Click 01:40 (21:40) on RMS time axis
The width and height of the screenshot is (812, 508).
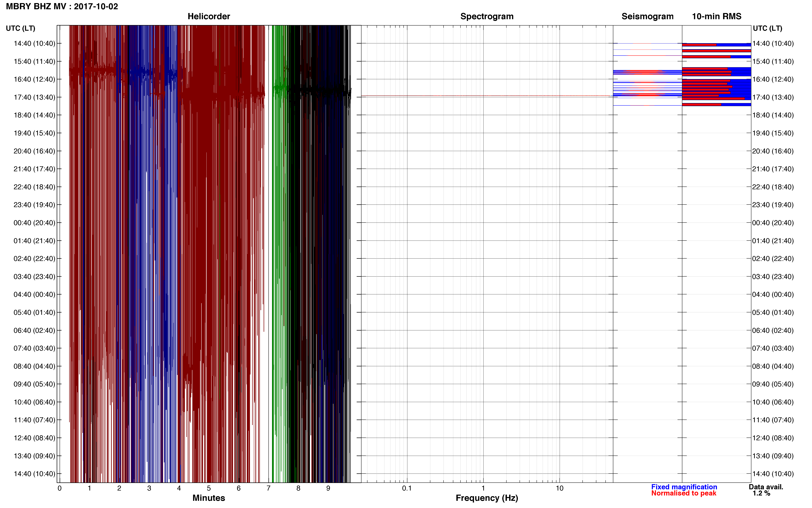click(x=773, y=241)
